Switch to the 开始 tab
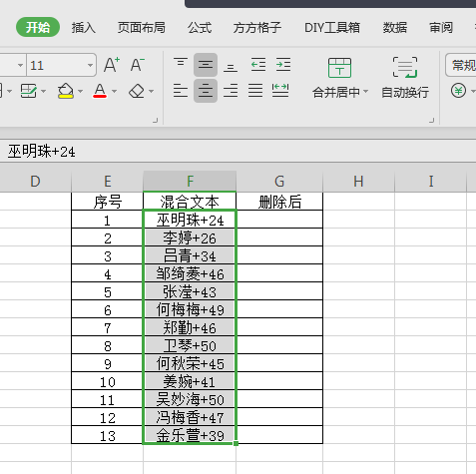476x474 pixels. coord(38,27)
